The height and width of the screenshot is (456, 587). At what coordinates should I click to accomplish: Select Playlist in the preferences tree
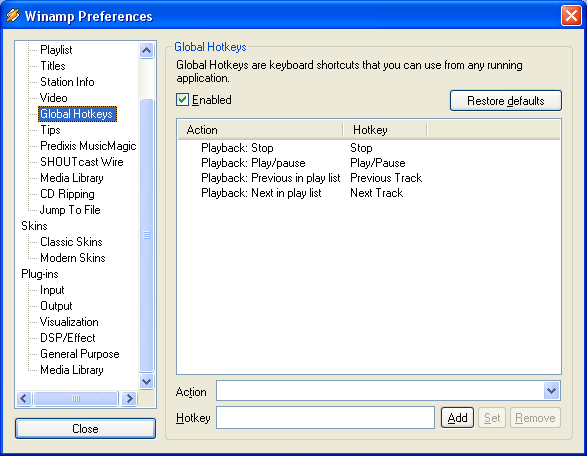pyautogui.click(x=56, y=50)
